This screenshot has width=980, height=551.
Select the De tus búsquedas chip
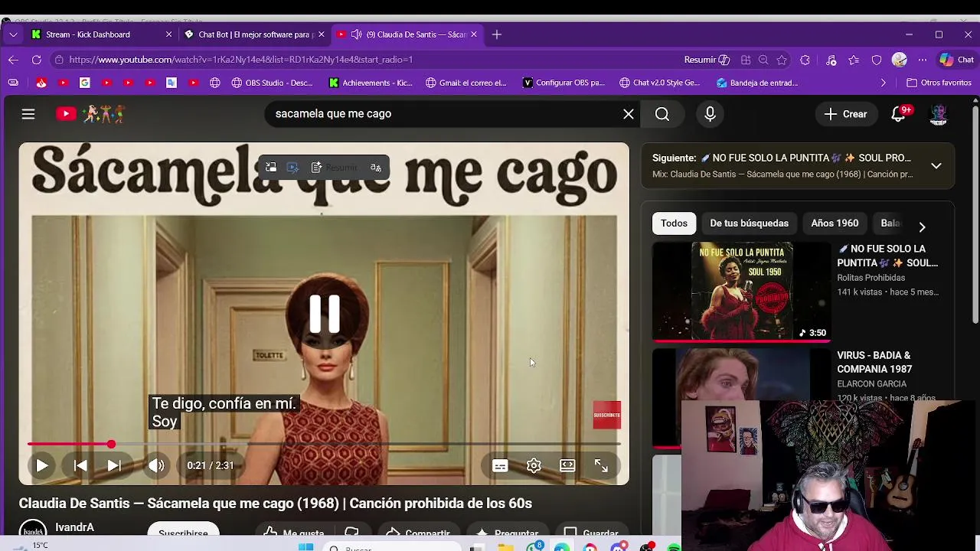click(749, 223)
